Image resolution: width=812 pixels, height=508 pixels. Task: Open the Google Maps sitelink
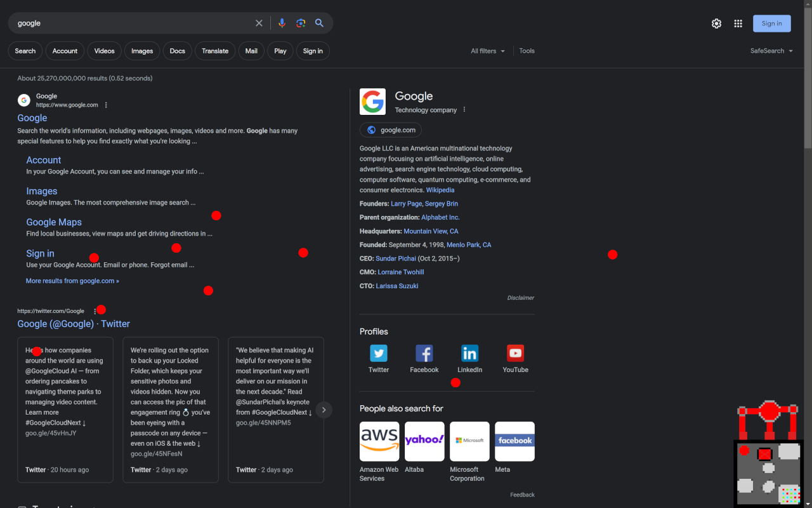pos(54,222)
